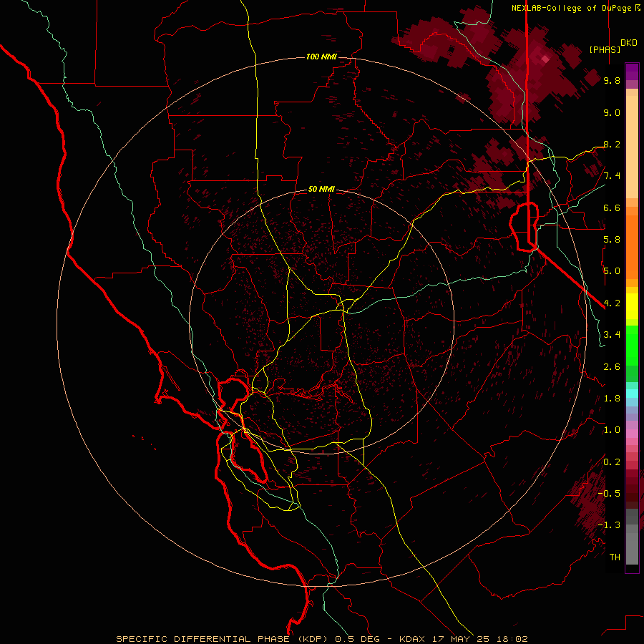Pick the bright green band on the color scale
This screenshot has width=644, height=644.
pyautogui.click(x=632, y=346)
